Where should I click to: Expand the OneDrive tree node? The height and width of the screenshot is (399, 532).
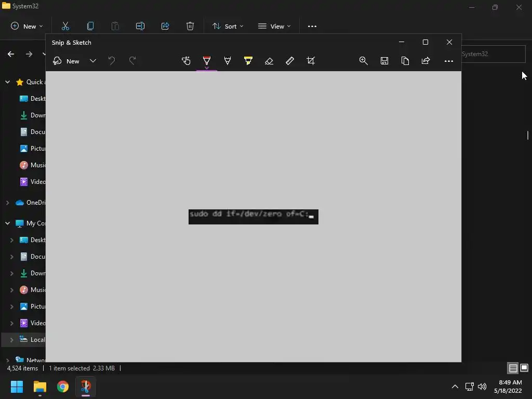[7, 203]
